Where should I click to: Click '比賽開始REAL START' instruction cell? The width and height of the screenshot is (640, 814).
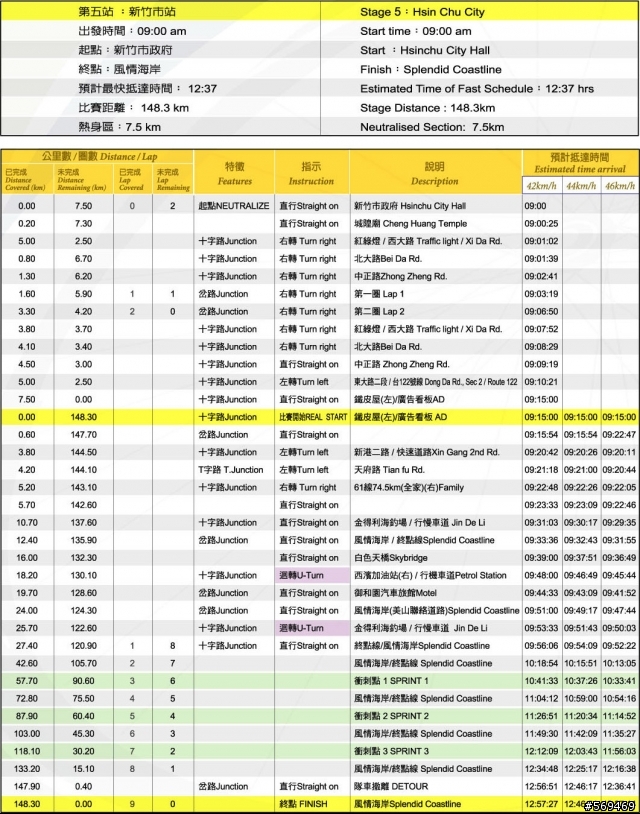pyautogui.click(x=313, y=417)
